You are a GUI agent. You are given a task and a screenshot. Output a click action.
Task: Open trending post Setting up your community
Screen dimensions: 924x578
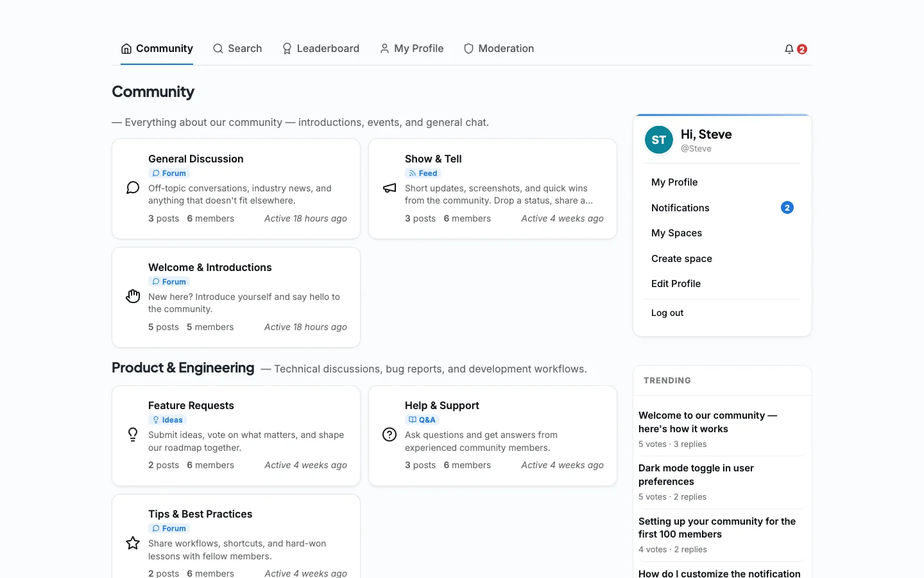tap(717, 527)
